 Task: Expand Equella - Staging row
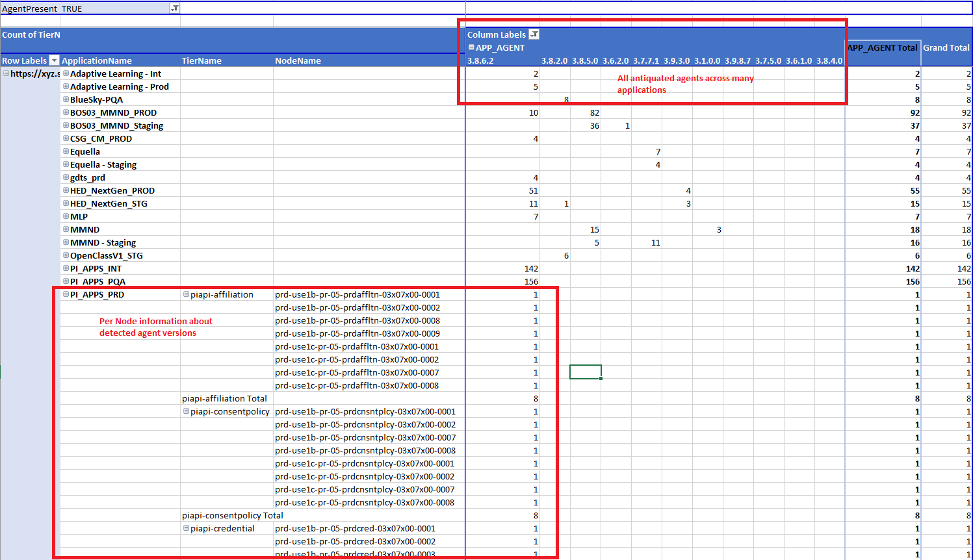[66, 164]
